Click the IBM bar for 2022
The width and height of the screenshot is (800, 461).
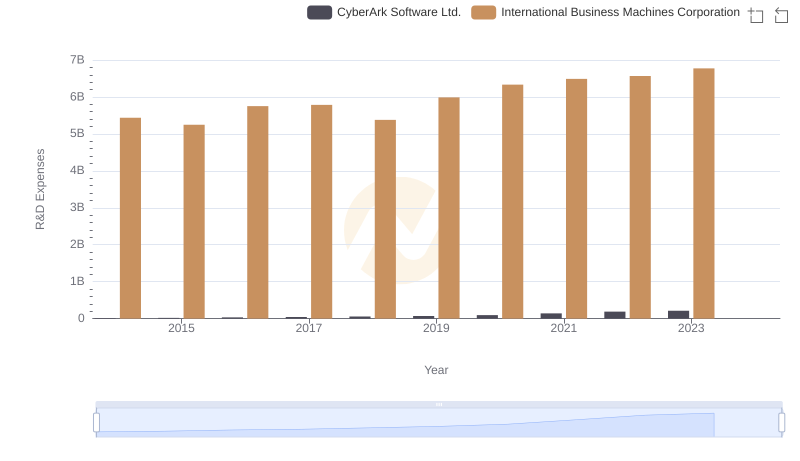640,197
